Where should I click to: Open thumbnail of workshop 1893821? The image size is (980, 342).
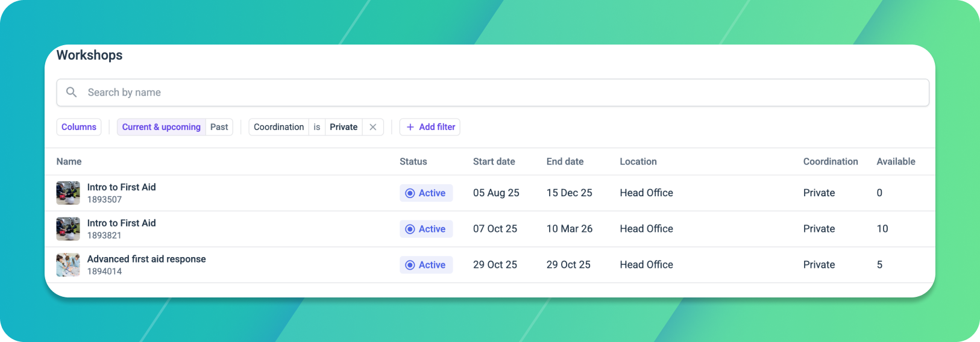(x=68, y=229)
